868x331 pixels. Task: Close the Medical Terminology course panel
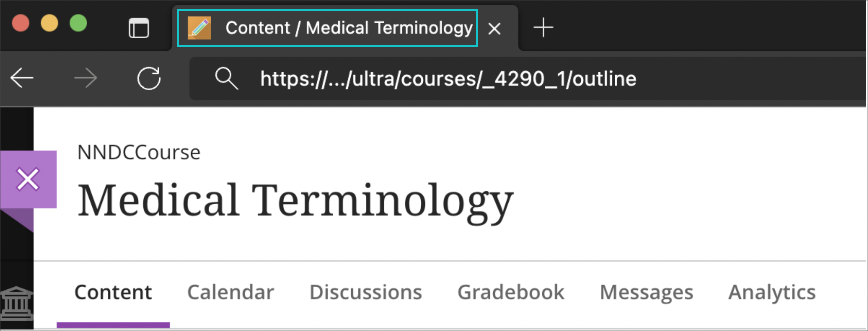pyautogui.click(x=28, y=179)
